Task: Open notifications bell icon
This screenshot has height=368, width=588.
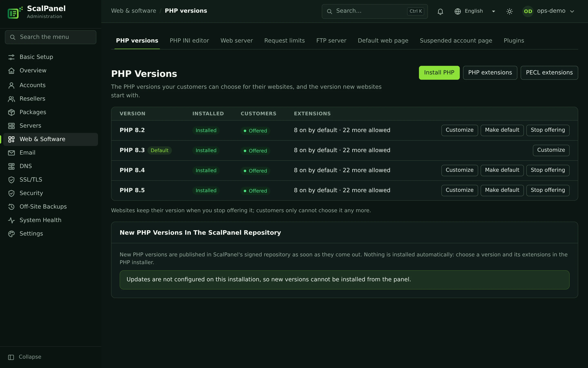Action: (x=440, y=11)
